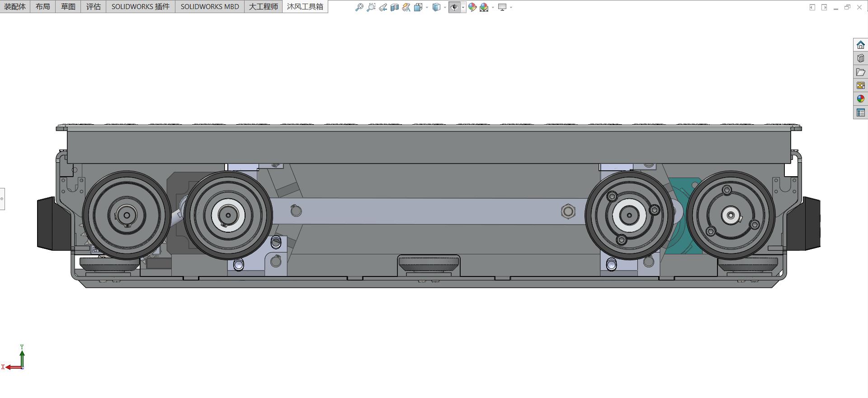Open the View Palette task pane tab

tap(861, 85)
